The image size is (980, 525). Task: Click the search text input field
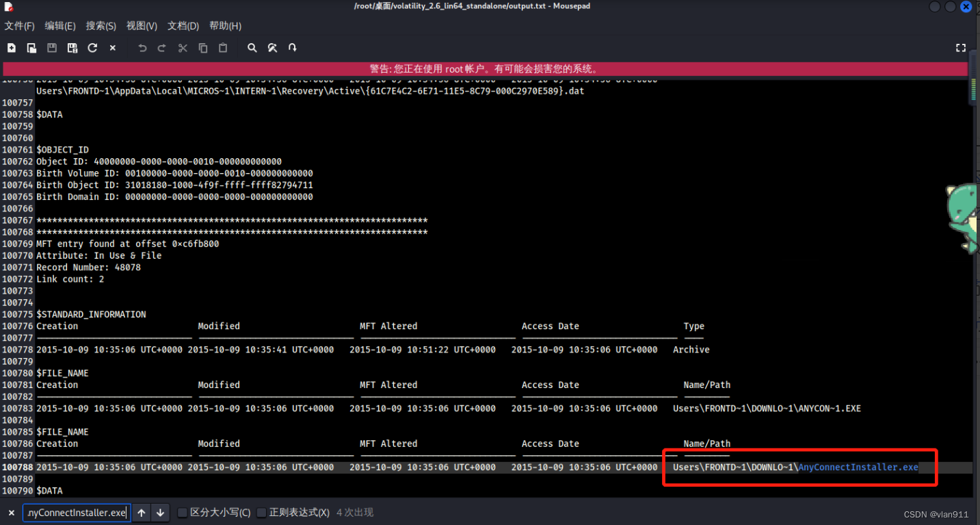(76, 513)
